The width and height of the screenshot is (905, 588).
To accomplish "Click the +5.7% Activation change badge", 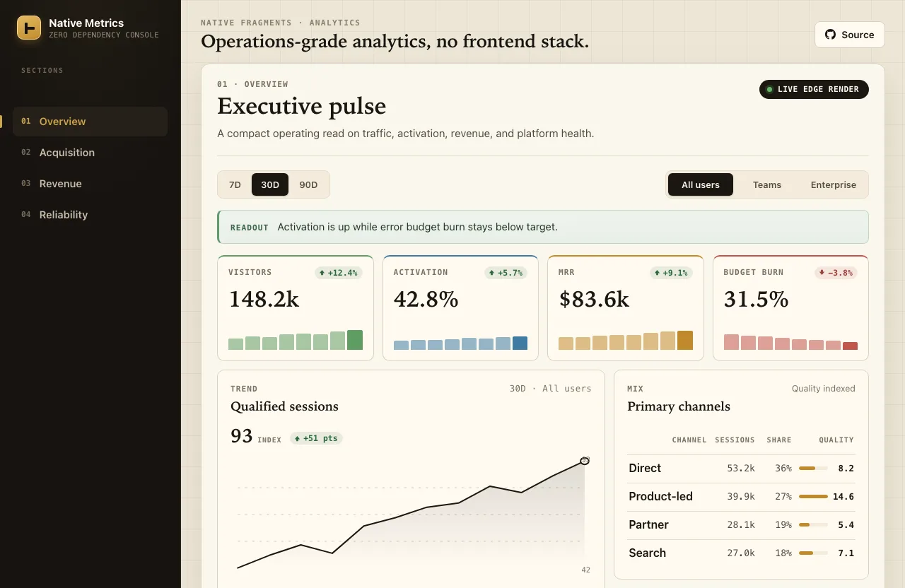I will pyautogui.click(x=506, y=272).
